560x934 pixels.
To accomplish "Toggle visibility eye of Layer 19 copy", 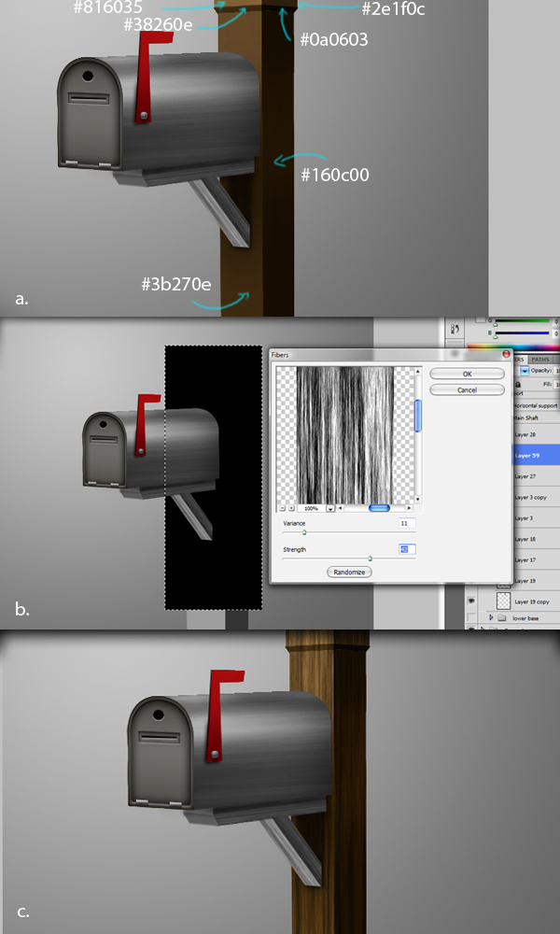I will pyautogui.click(x=471, y=601).
